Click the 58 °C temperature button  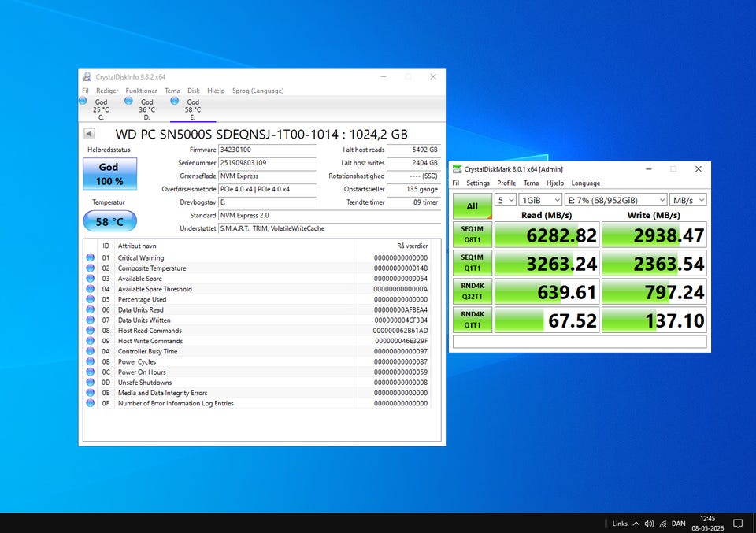110,221
